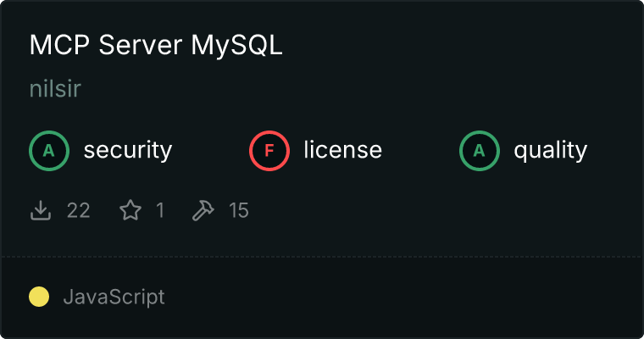Click the red license grade F badge
The width and height of the screenshot is (644, 339).
coord(269,151)
